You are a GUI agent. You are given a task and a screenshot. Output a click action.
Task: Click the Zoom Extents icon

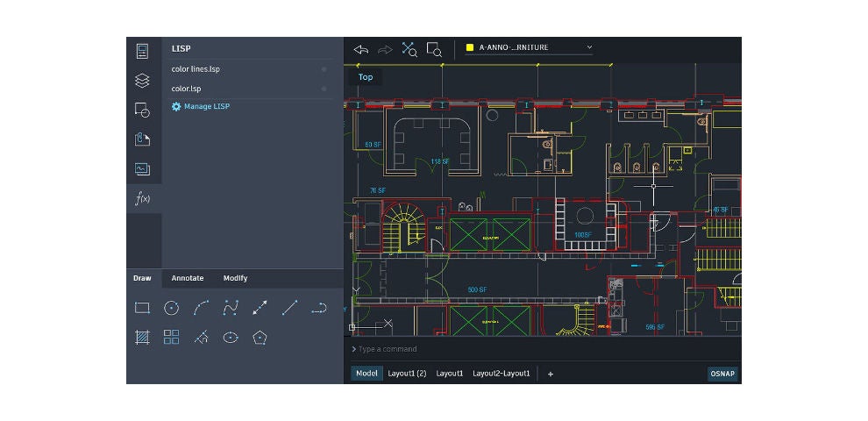click(409, 49)
